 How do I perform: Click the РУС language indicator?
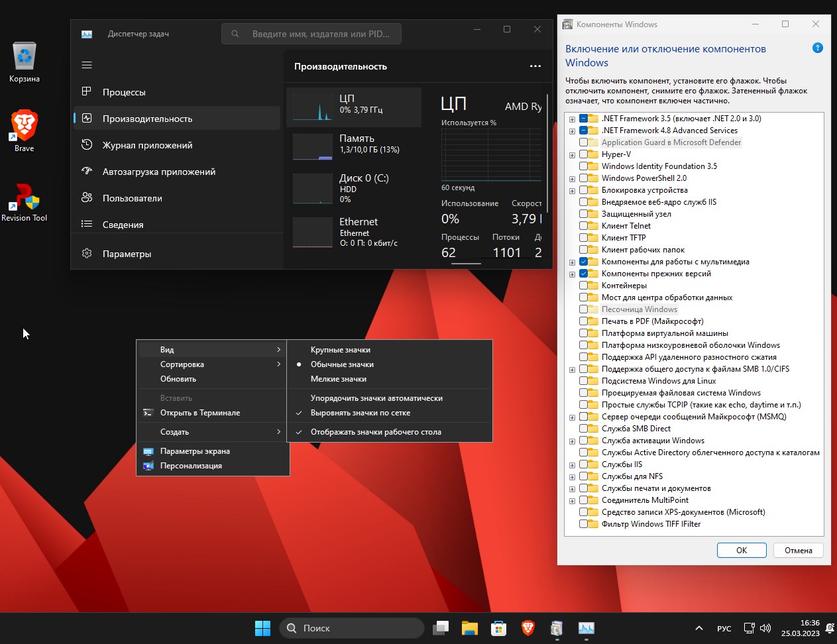[x=724, y=628]
